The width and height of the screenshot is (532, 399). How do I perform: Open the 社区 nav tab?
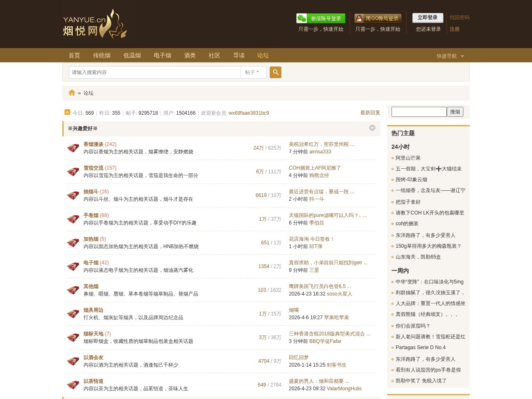tap(214, 55)
